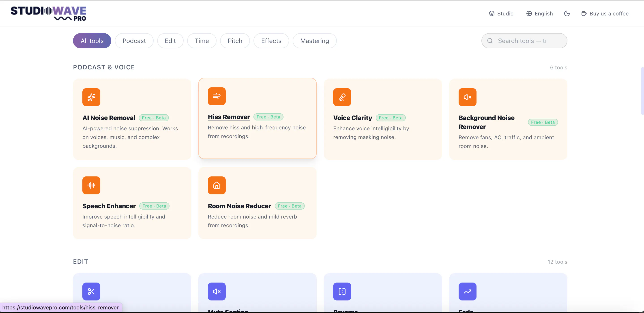The image size is (644, 313).
Task: Click the Room Noise Reducer house icon
Action: tap(217, 185)
